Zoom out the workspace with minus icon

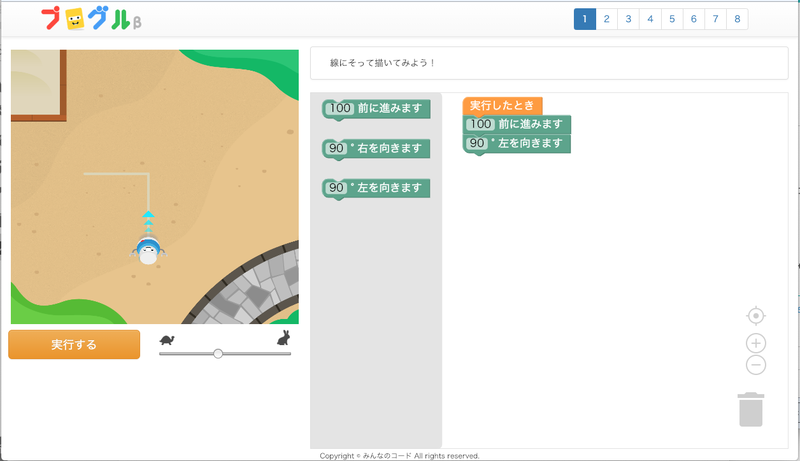click(x=756, y=365)
